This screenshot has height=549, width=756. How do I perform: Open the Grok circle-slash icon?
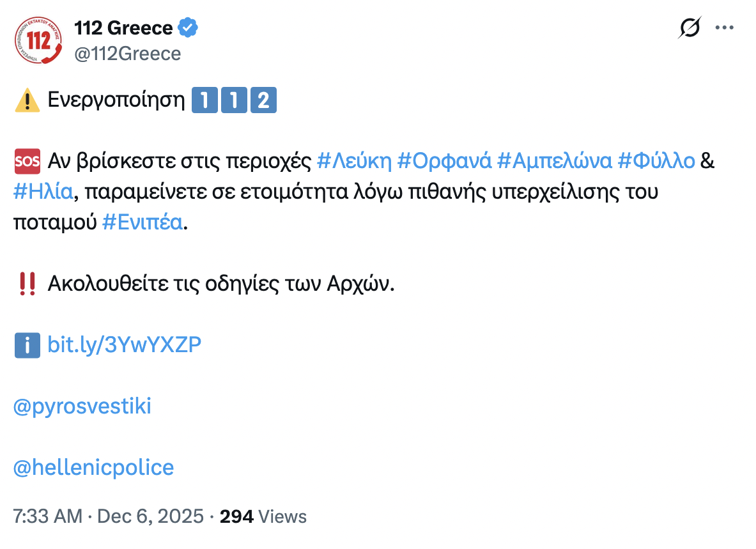pos(690,28)
